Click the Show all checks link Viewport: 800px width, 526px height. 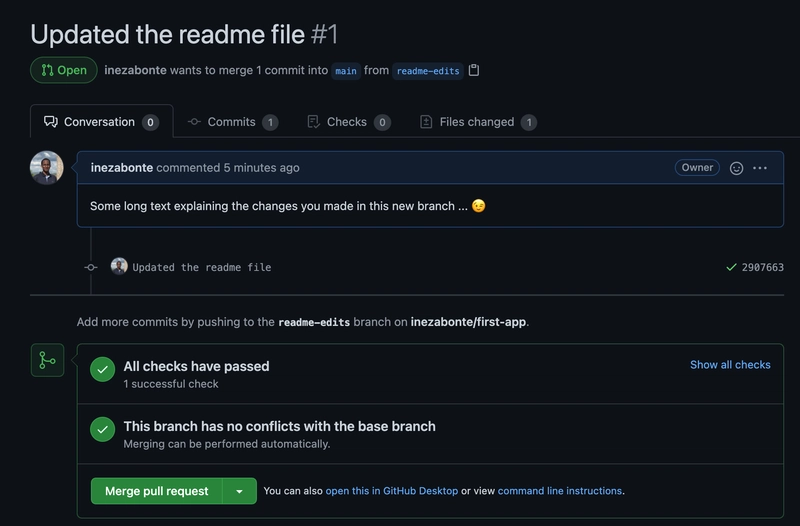[730, 365]
